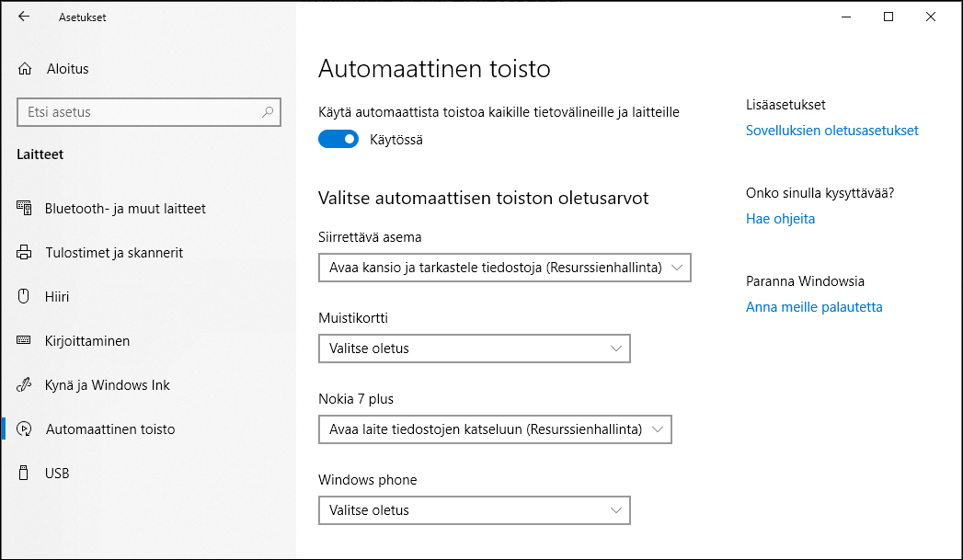Viewport: 963px width, 560px height.
Task: Expand the Windows phone dropdown
Action: tap(474, 510)
